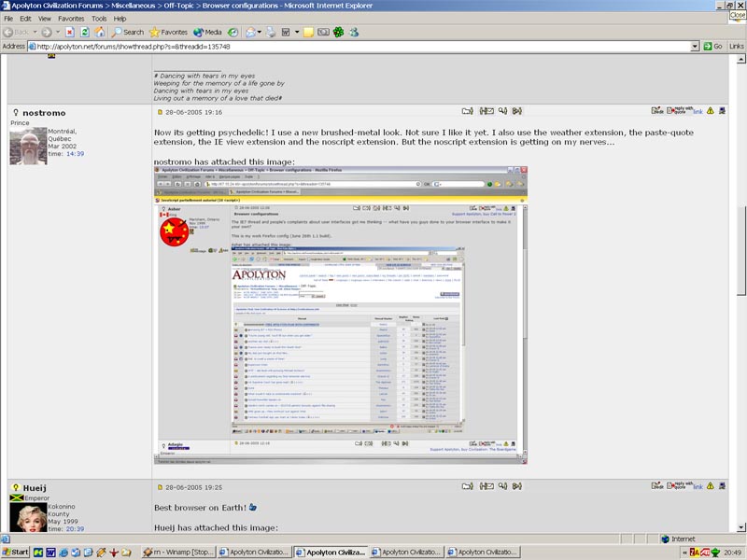Open the History icon in the toolbar
747x560 pixels.
[233, 32]
